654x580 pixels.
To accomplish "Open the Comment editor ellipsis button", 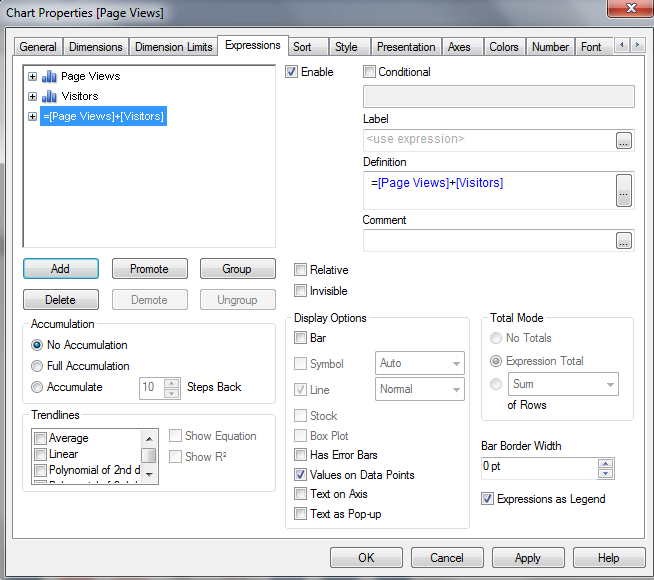I will click(x=624, y=241).
